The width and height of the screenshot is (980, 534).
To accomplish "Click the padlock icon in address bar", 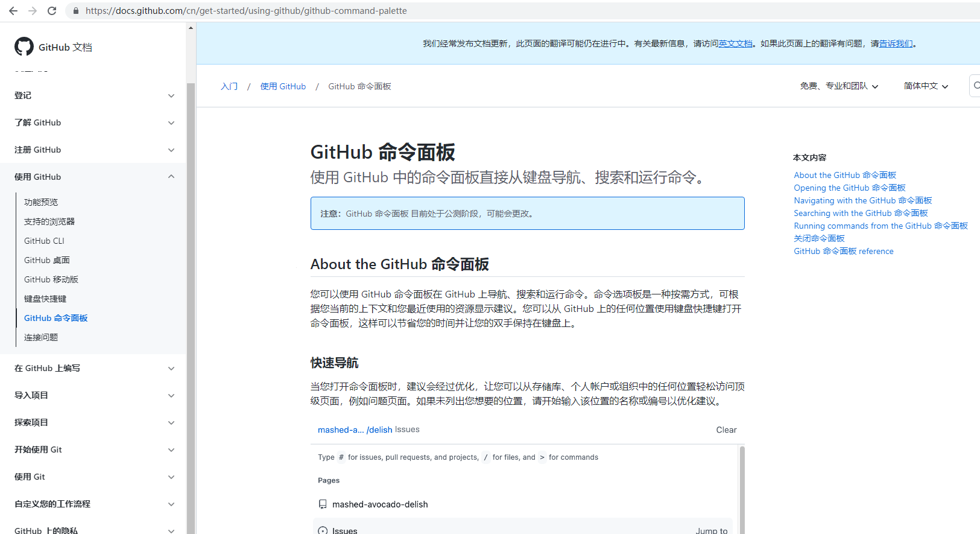I will coord(75,11).
